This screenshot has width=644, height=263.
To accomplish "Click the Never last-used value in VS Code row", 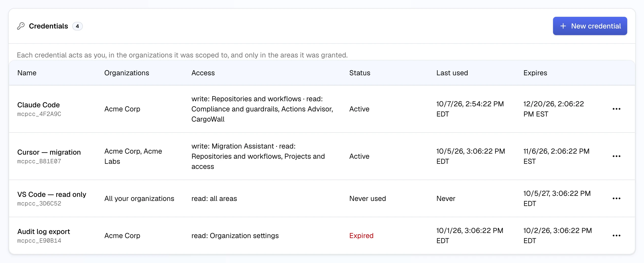I will coord(446,198).
